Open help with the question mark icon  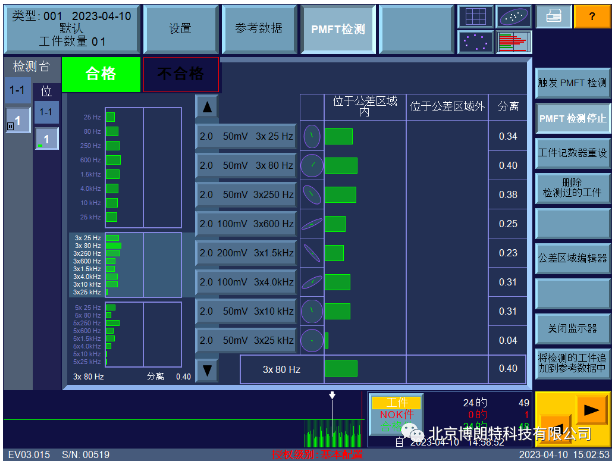tap(593, 16)
